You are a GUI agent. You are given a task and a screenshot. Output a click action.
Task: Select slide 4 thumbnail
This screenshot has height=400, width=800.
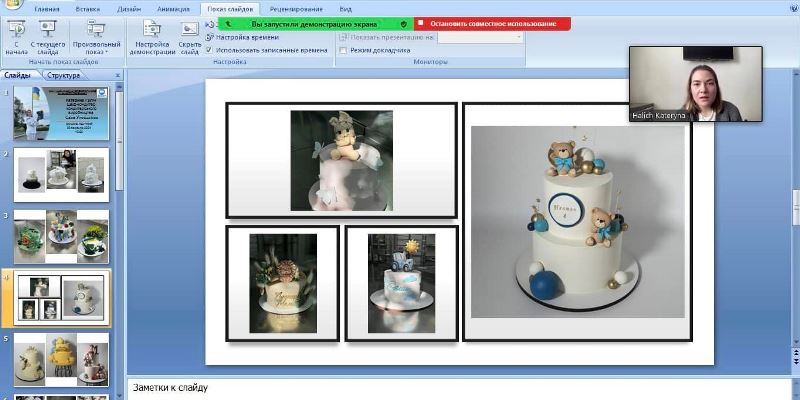tap(61, 298)
